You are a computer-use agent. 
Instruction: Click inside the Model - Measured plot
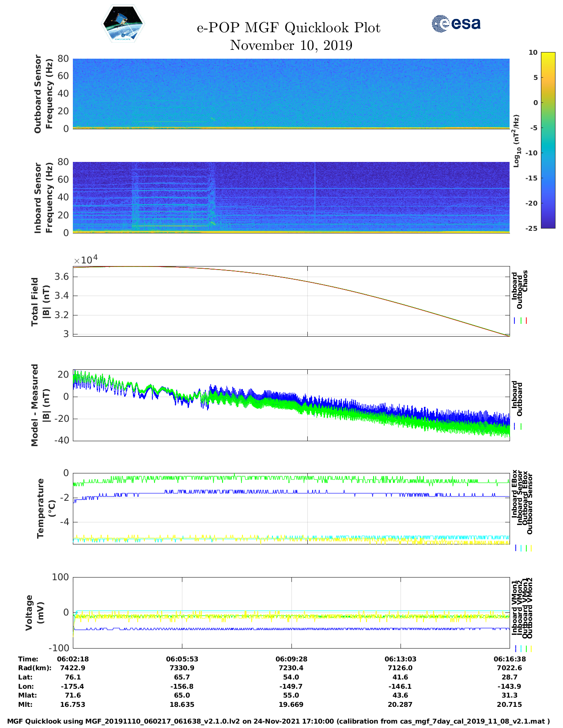pos(291,405)
